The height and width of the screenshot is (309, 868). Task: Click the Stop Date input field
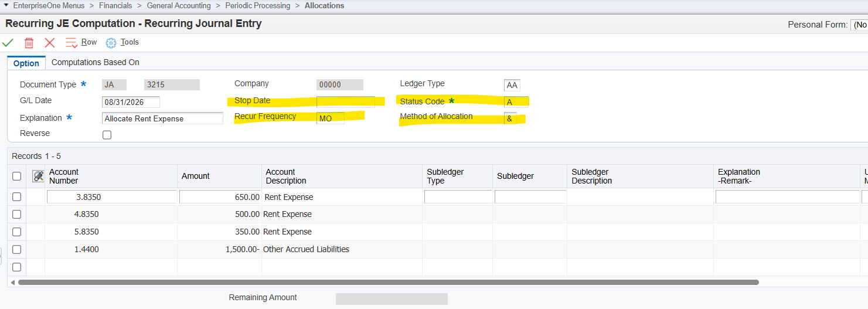pyautogui.click(x=345, y=101)
